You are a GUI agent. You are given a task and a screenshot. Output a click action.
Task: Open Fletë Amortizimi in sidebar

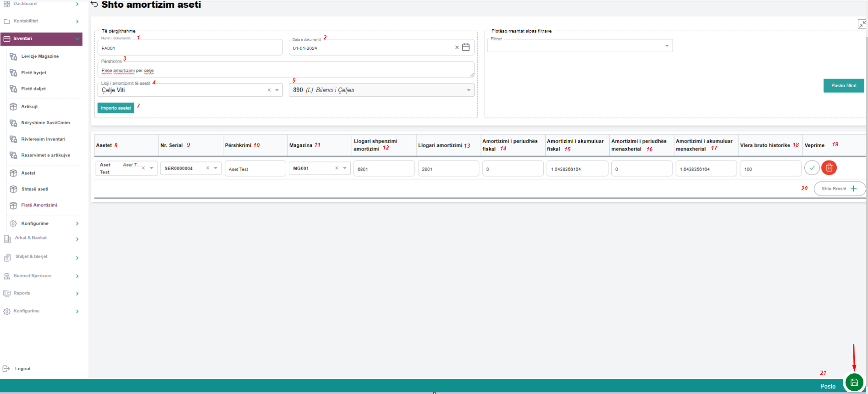tap(39, 205)
